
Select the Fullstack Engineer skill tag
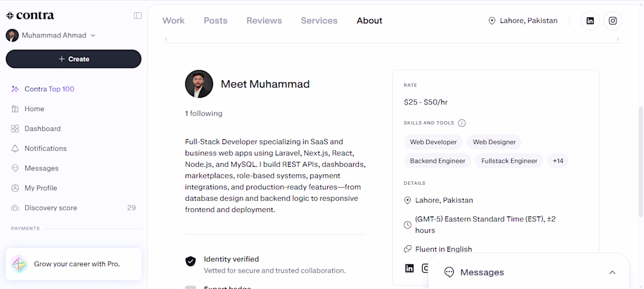[509, 161]
